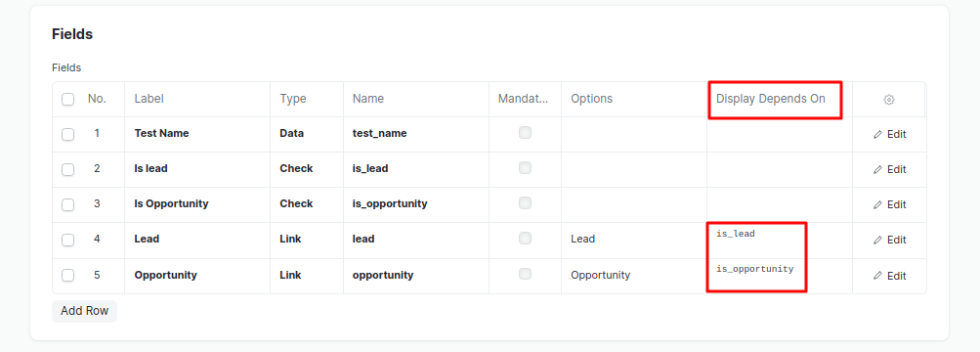The height and width of the screenshot is (352, 980).
Task: Check Mandatory for the opportunity row
Action: [x=525, y=274]
